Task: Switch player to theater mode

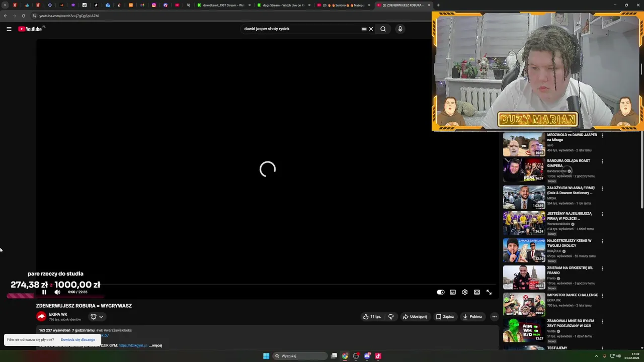Action: coord(477,292)
